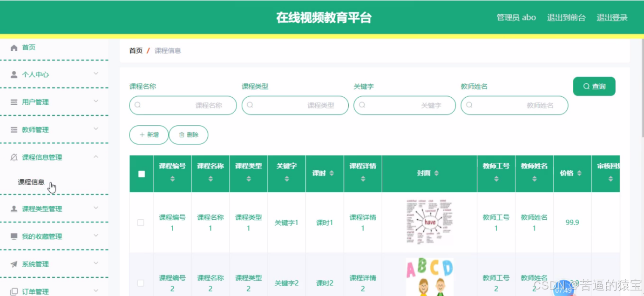The width and height of the screenshot is (644, 296).
Task: Click search icon in 教师姓名 field
Action: point(469,105)
